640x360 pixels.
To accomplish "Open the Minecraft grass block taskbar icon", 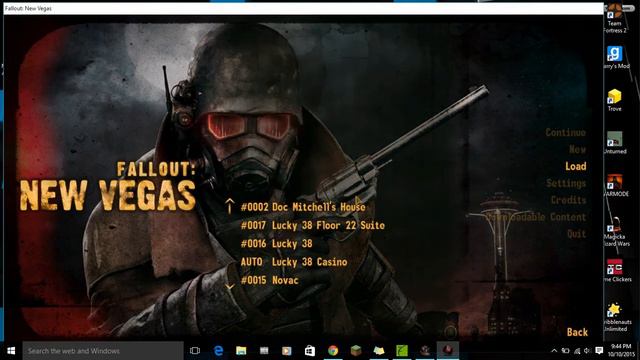I will point(356,351).
